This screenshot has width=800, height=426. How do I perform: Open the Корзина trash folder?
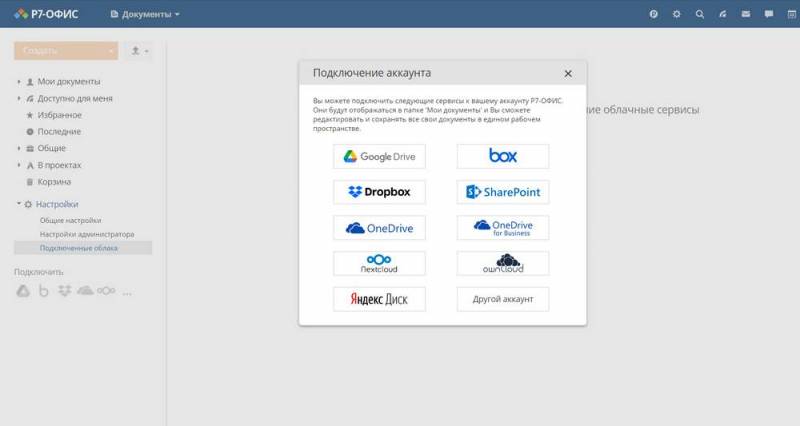tap(54, 182)
